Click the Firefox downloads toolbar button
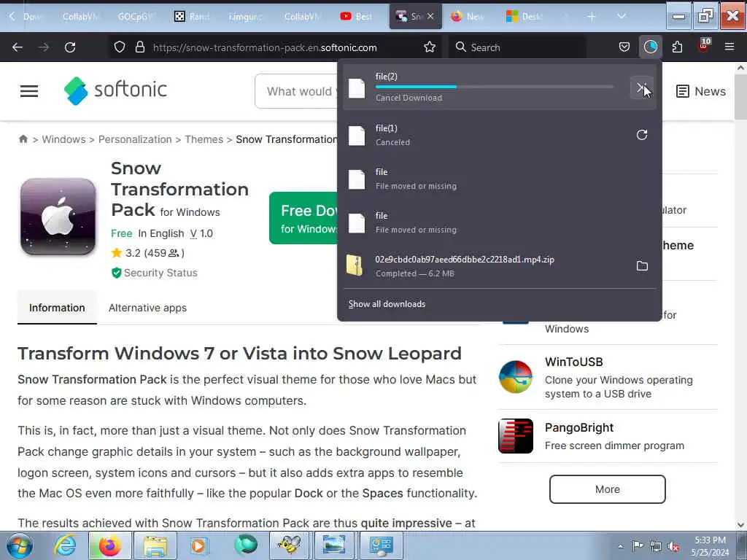Screen dimensions: 747x560 [x=650, y=47]
